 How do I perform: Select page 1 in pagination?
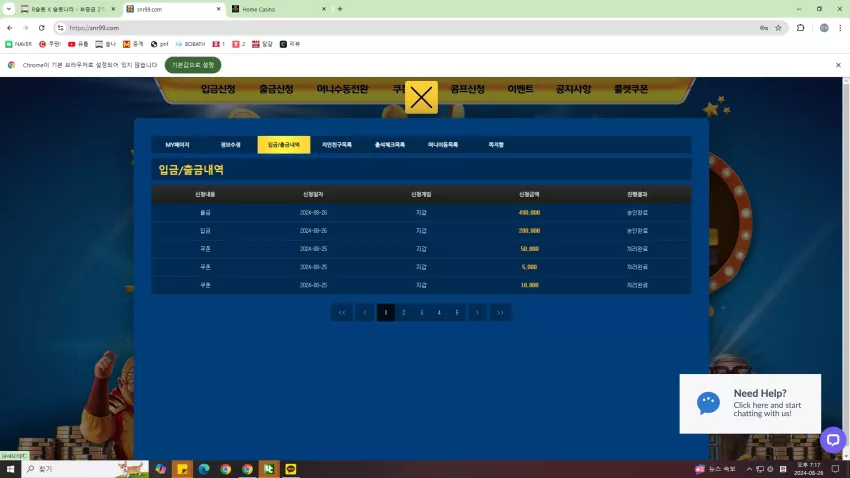[x=385, y=313]
